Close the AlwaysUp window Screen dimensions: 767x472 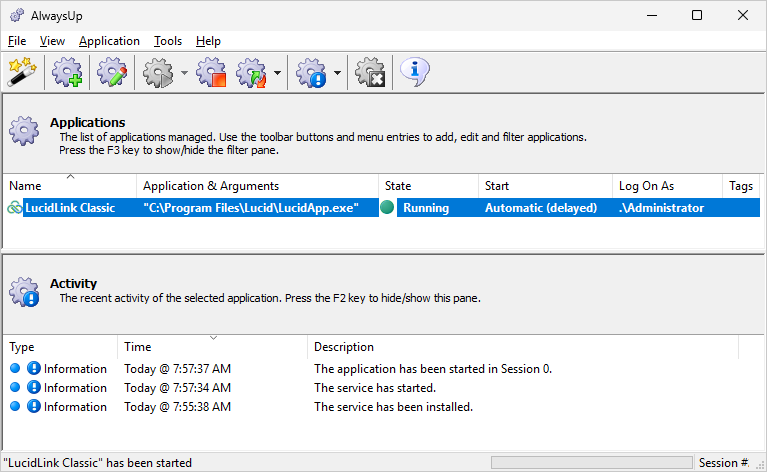tap(743, 15)
